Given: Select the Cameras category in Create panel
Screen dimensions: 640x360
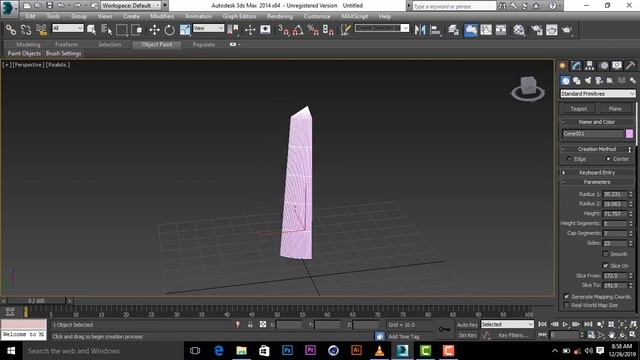Looking at the screenshot, I should (599, 81).
